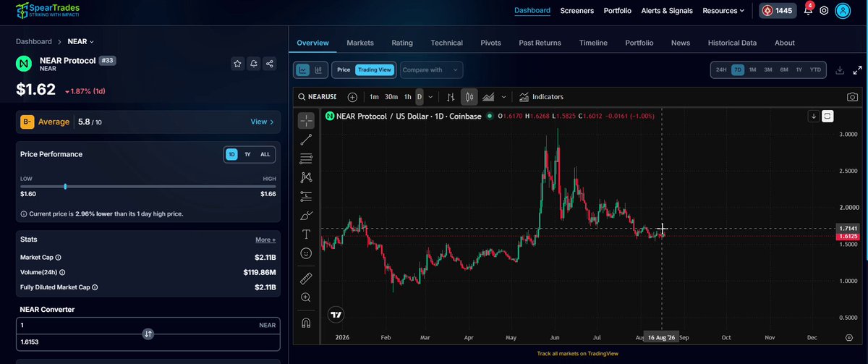Click the More + link in Stats

pyautogui.click(x=265, y=240)
